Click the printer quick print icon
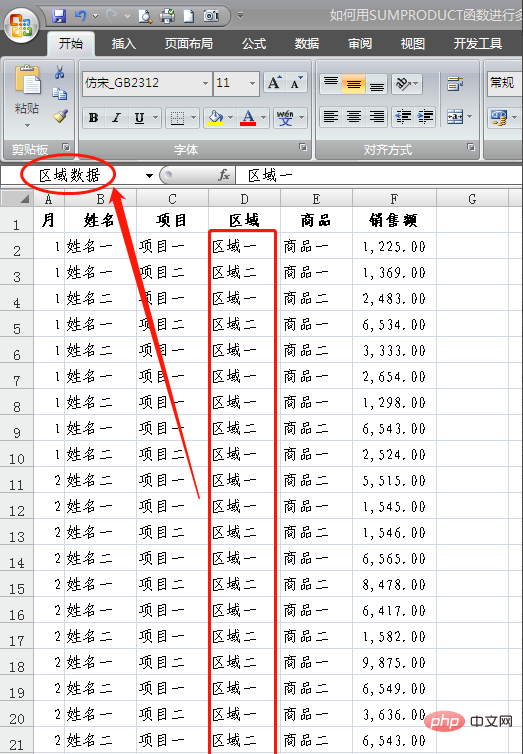The height and width of the screenshot is (754, 523). pos(167,16)
